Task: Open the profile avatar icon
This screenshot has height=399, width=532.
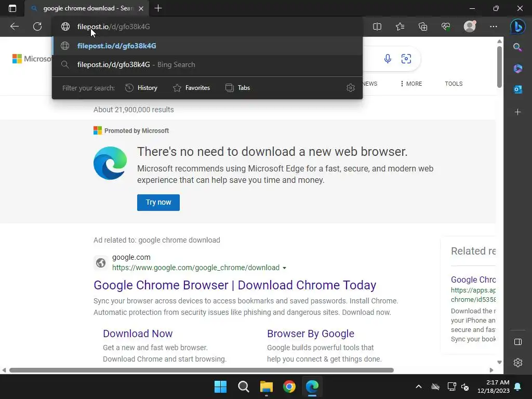Action: click(x=470, y=26)
